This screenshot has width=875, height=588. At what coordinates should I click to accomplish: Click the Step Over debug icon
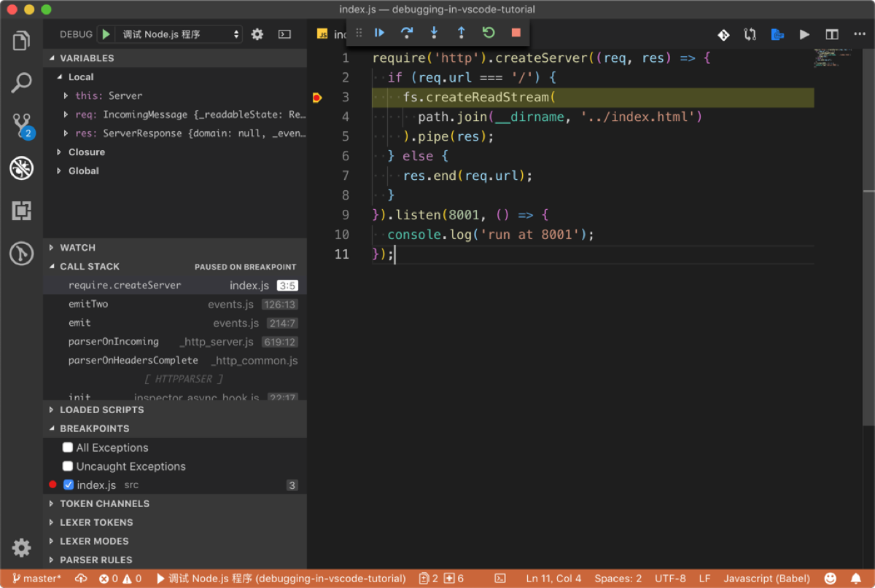pos(407,33)
